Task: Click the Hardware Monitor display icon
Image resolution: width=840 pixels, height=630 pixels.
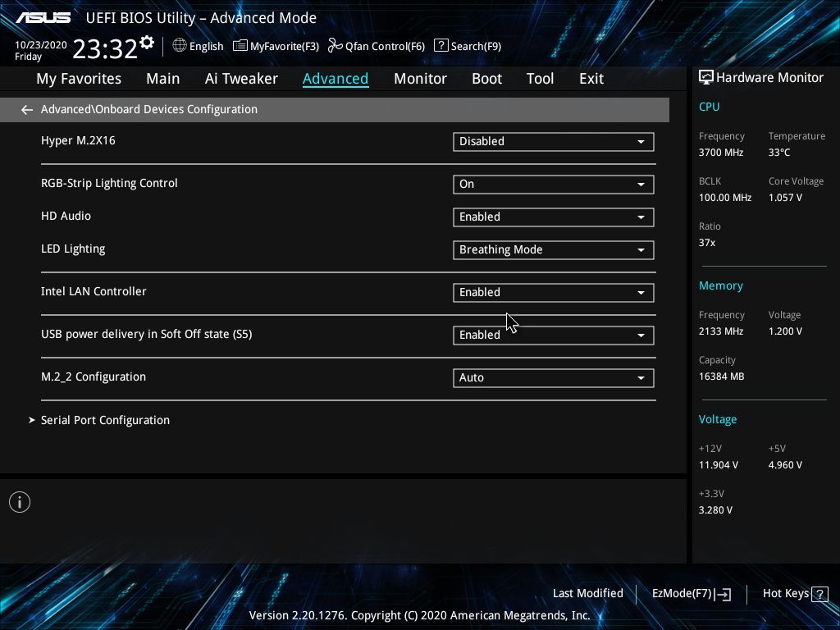Action: [706, 77]
